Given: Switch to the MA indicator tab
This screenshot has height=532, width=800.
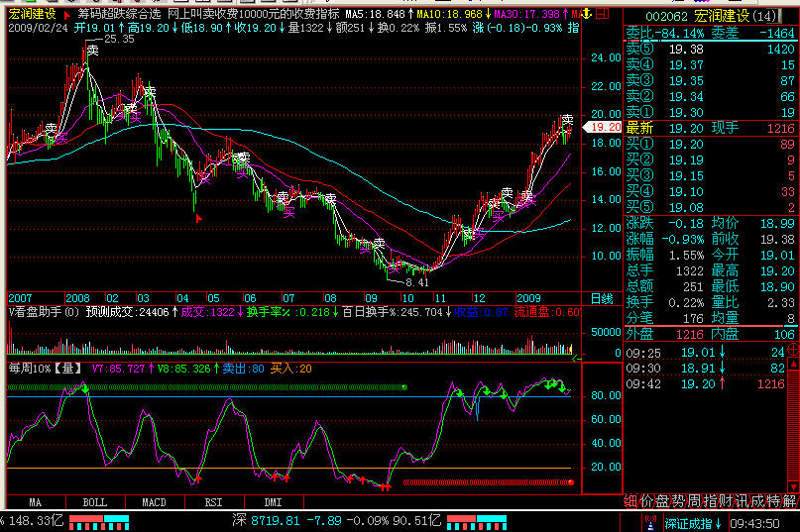Looking at the screenshot, I should click(x=36, y=502).
